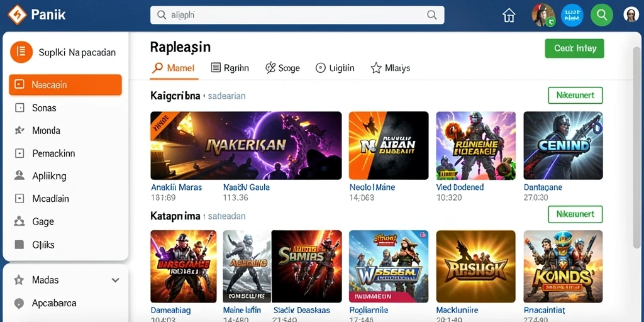Open the blue round badge icon
This screenshot has height=322, width=644.
572,15
